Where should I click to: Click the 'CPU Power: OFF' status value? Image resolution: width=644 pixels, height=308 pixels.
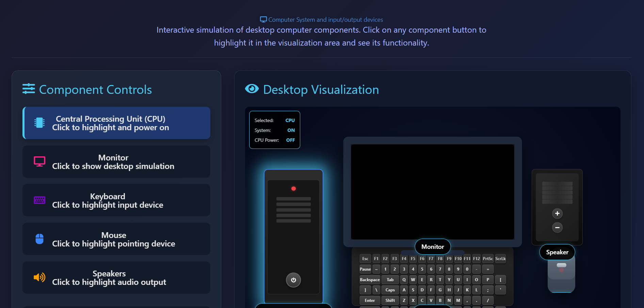(290, 140)
